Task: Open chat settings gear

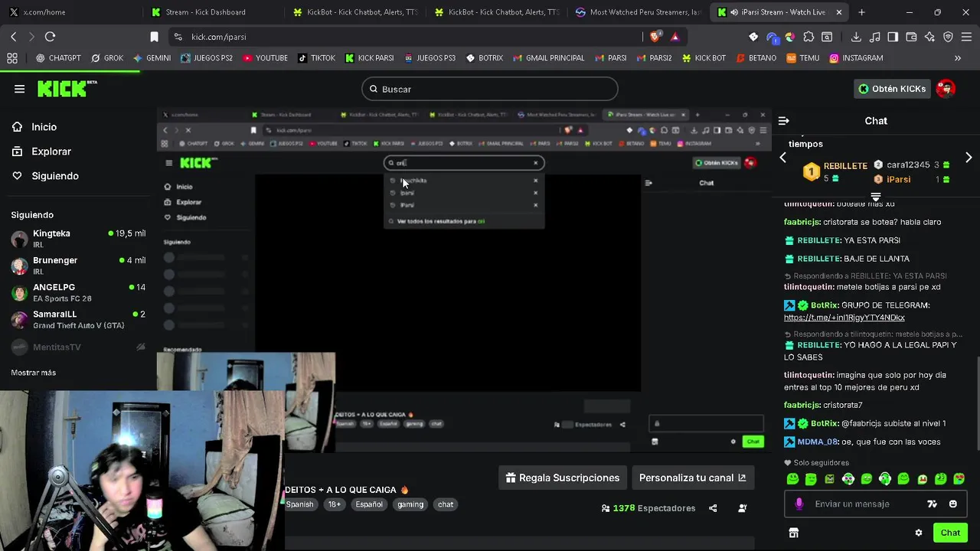Action: (x=919, y=533)
